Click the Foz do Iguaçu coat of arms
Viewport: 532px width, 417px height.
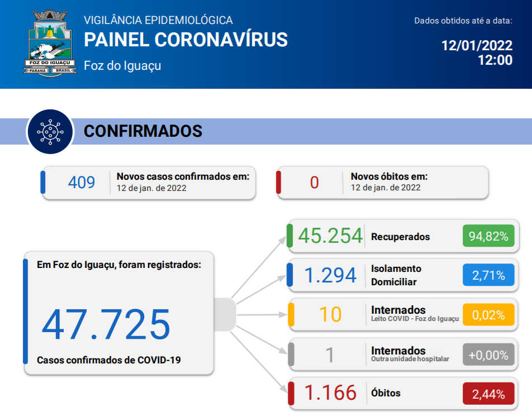[x=50, y=44]
